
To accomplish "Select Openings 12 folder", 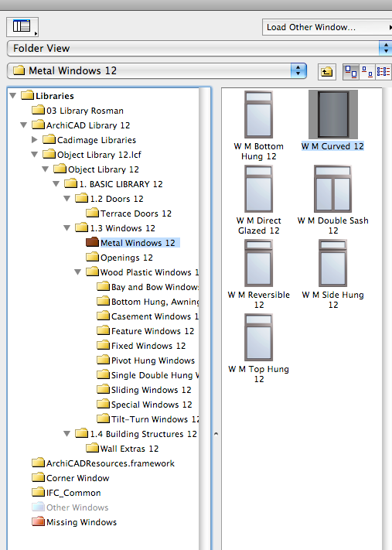I will coord(119,258).
